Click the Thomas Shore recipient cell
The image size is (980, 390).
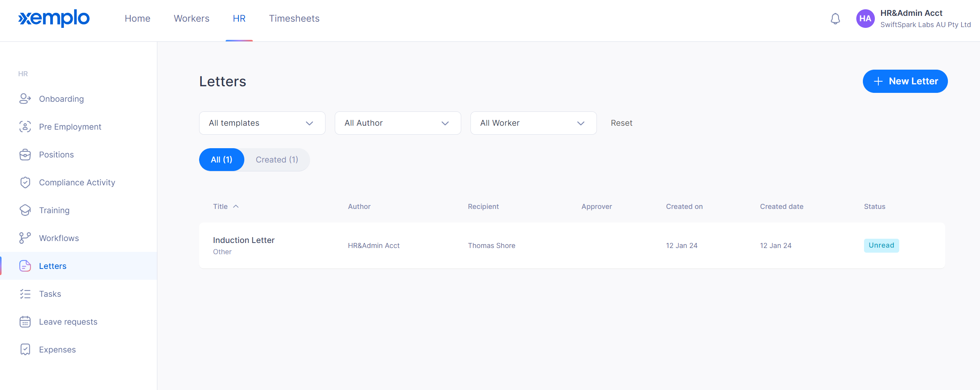(x=491, y=246)
